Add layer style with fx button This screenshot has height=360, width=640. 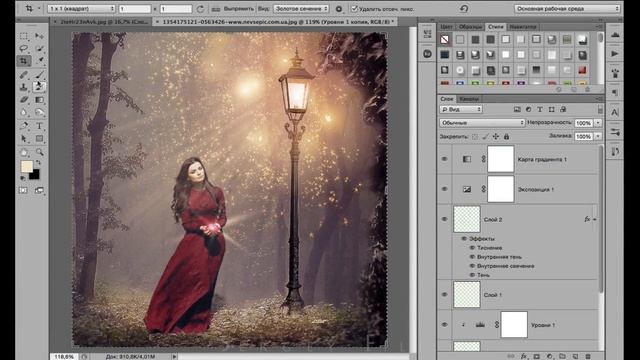pos(524,356)
